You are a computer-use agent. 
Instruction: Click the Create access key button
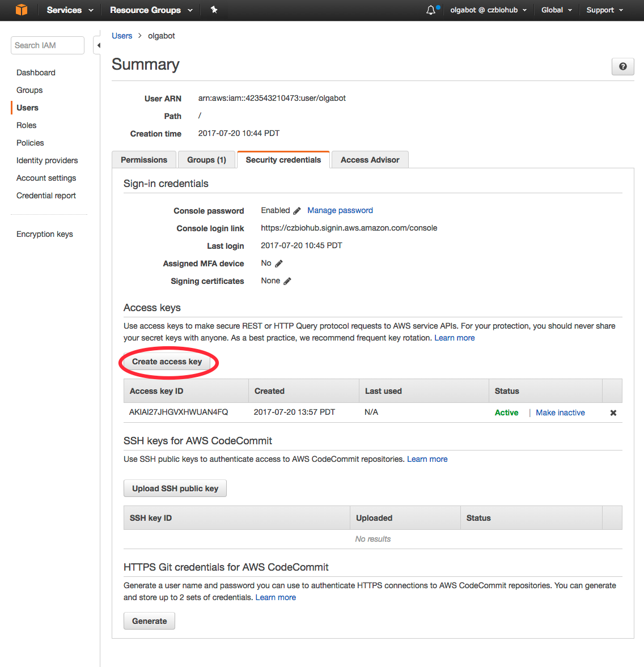point(167,362)
